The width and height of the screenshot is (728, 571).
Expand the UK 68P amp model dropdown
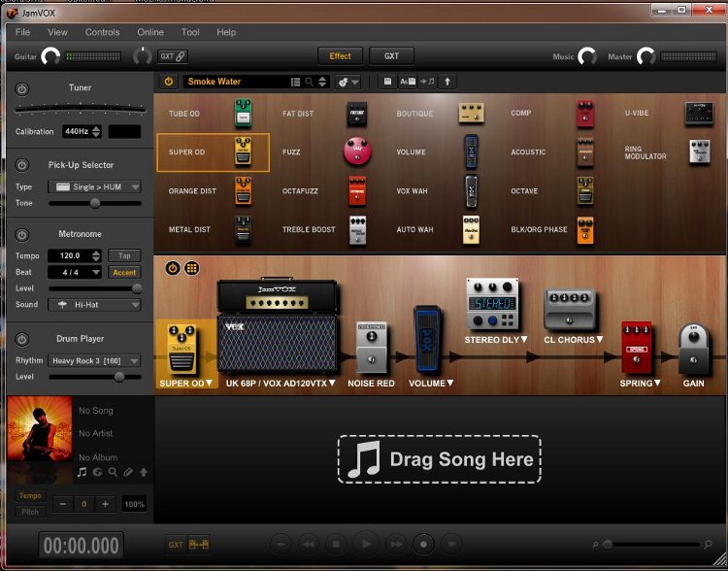coord(332,383)
